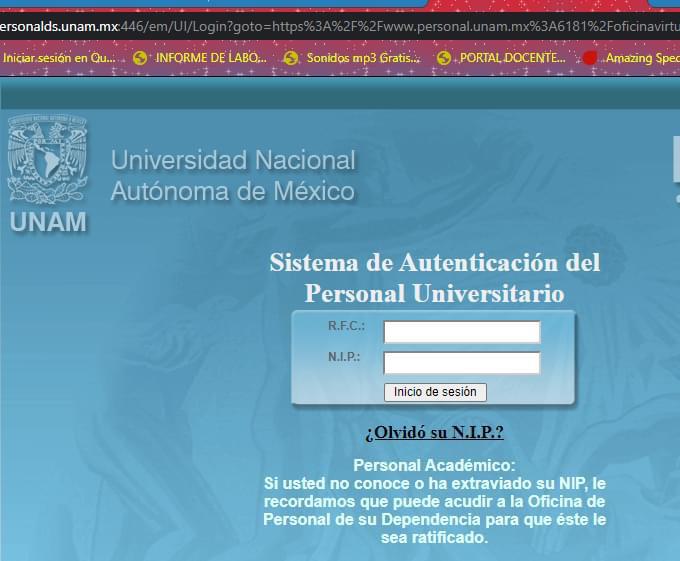680x561 pixels.
Task: Click globe icon of INFORME DE LABO bookmark
Action: (x=140, y=58)
